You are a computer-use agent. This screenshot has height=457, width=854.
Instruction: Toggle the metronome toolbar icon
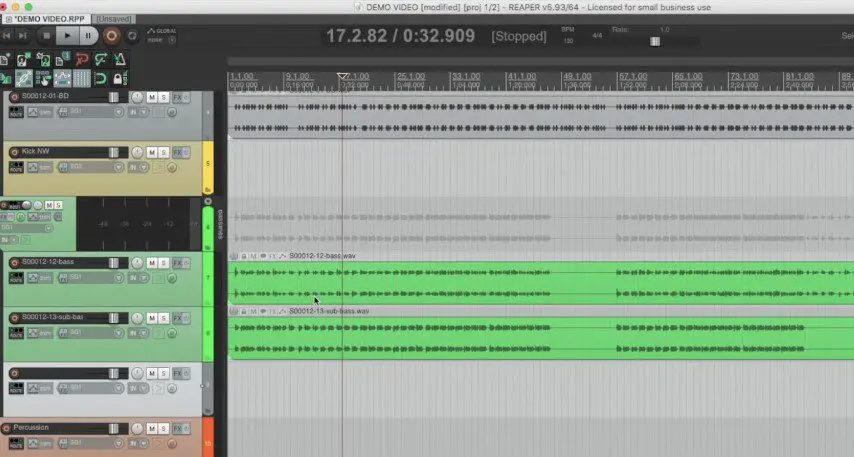pyautogui.click(x=119, y=60)
